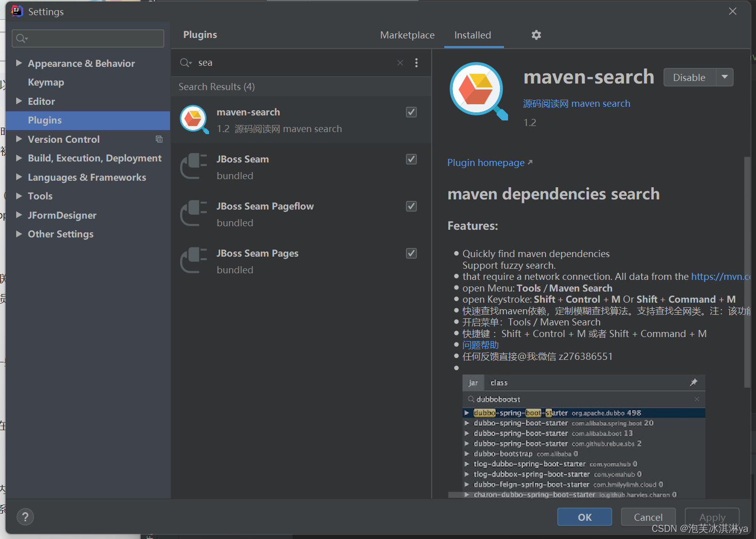Click the maven-search plugin list icon
Screen dimensions: 756x539
pyautogui.click(x=194, y=119)
